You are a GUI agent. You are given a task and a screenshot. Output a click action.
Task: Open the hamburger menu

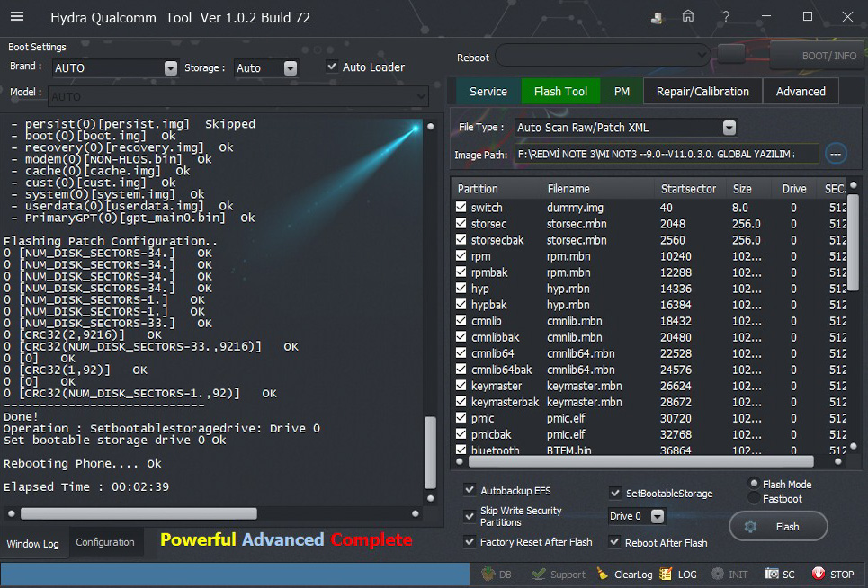click(17, 18)
